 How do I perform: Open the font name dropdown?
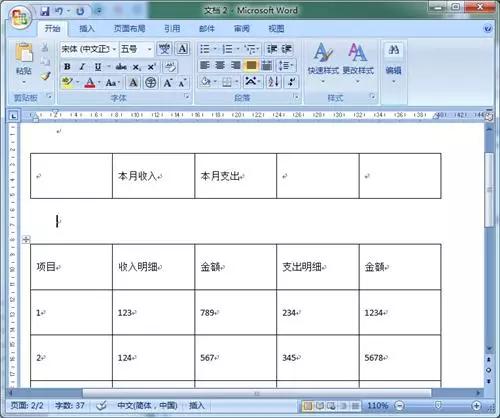pos(114,49)
